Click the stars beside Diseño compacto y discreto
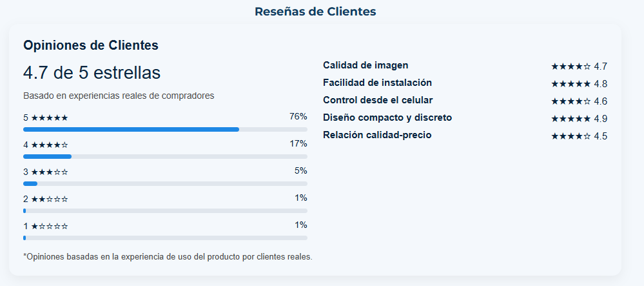644x286 pixels. tap(571, 119)
